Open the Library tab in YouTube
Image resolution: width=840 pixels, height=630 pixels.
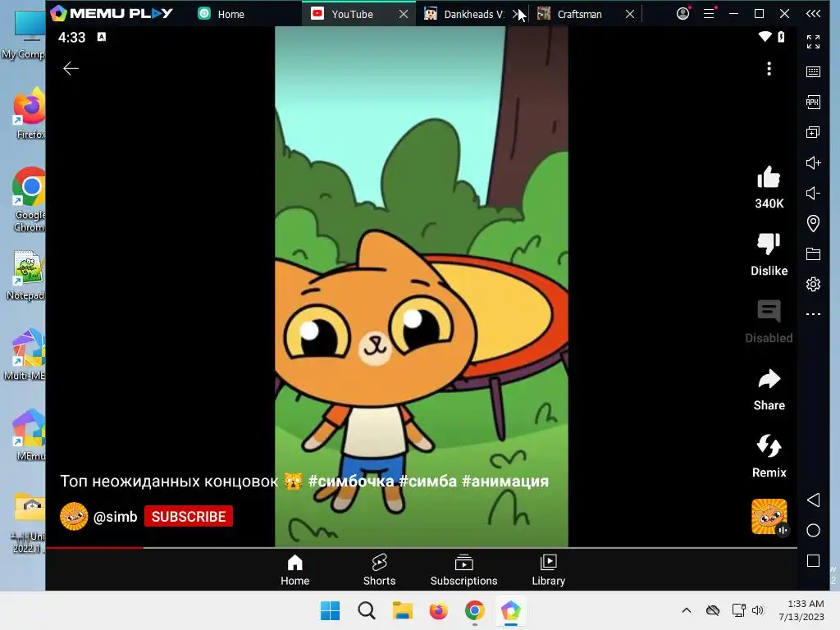549,570
